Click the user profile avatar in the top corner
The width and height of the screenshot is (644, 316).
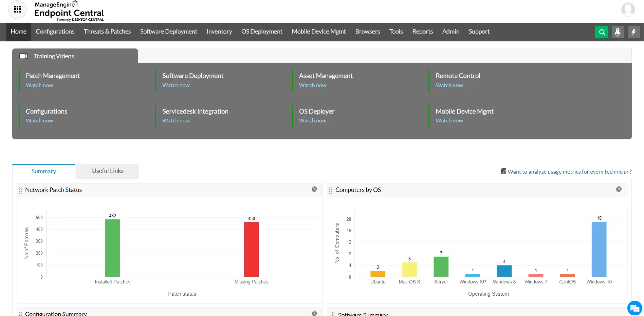(x=628, y=9)
